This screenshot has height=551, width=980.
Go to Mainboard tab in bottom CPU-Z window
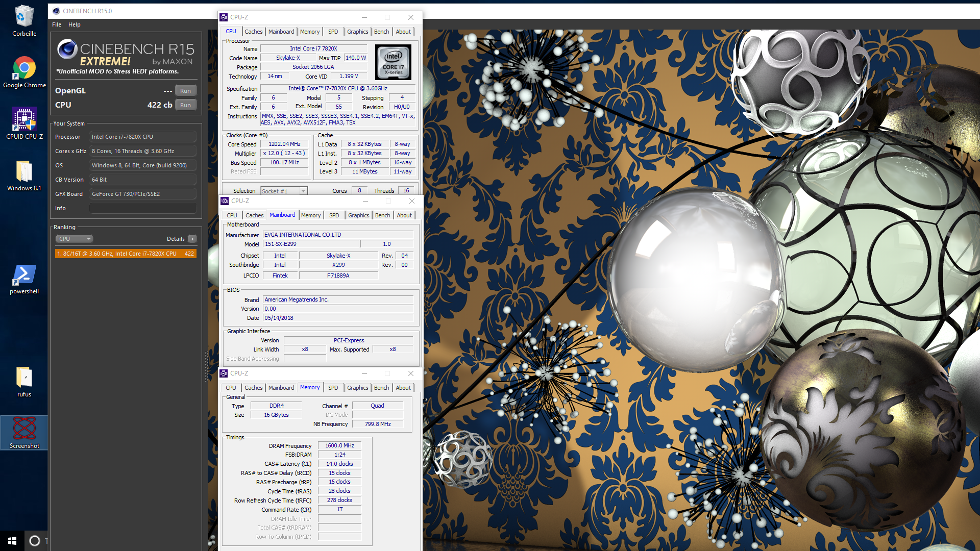click(281, 388)
